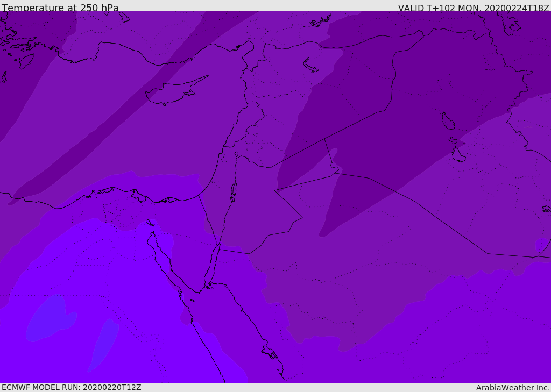Click Lake Assad reservoir in northern Syria
The image size is (551, 392).
tap(311, 66)
